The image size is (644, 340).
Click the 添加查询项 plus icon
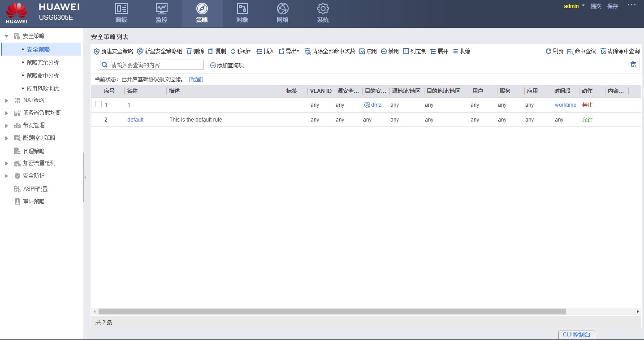213,65
